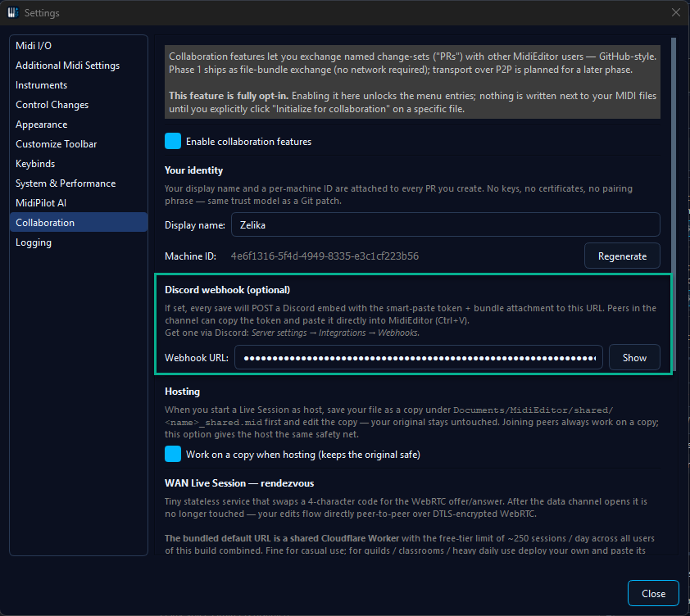690x616 pixels.
Task: Open the Logging settings page
Action: coord(79,242)
